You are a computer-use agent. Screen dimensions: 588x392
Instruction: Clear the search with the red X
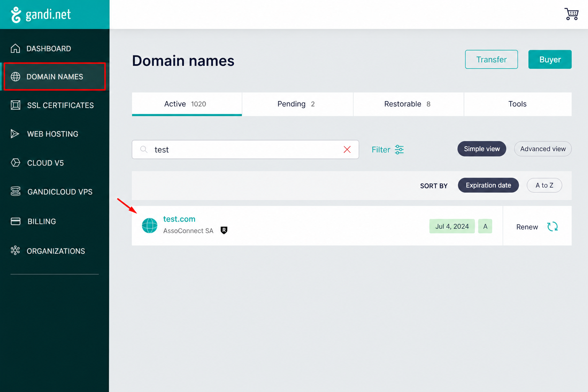tap(347, 150)
